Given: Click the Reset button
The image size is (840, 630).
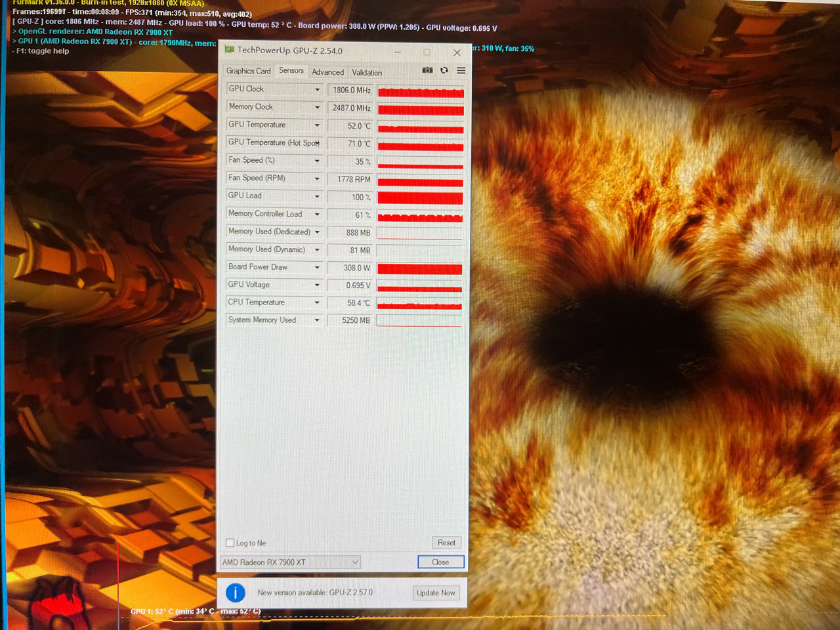Looking at the screenshot, I should coord(446,543).
